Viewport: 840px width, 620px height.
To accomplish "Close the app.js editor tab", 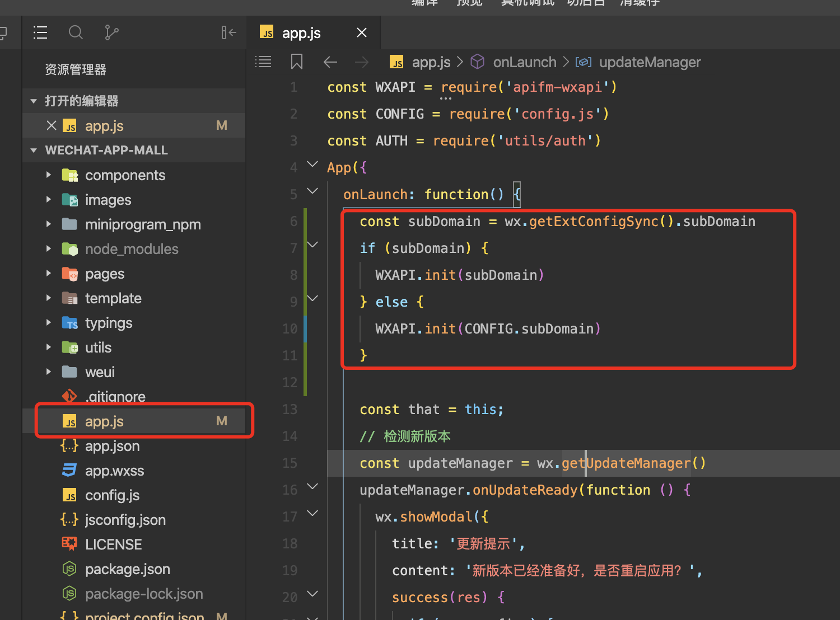I will pyautogui.click(x=362, y=32).
